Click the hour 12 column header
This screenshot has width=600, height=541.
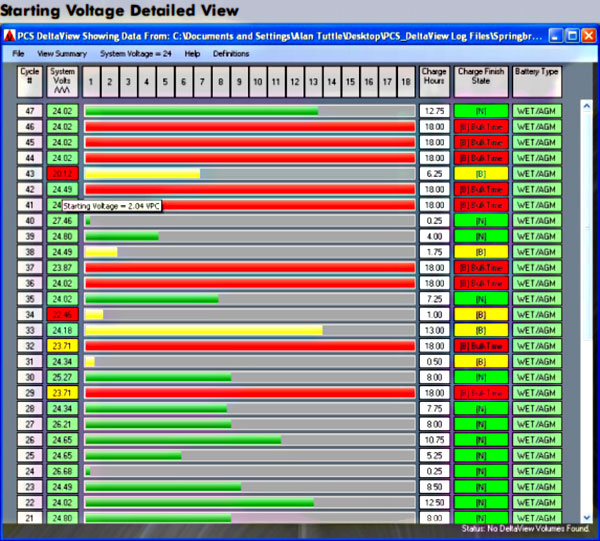pyautogui.click(x=295, y=81)
